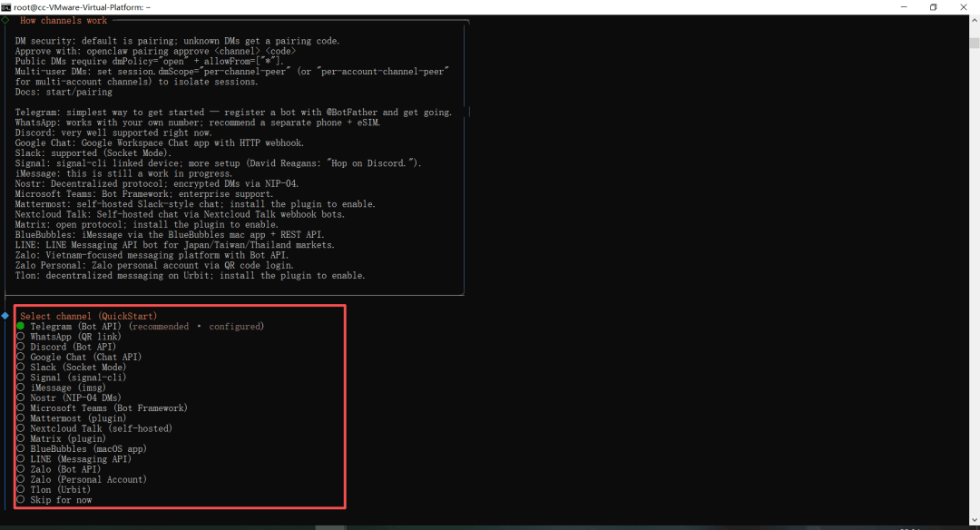The image size is (980, 530).
Task: Click the 'BlueBubbles: iMessage via the BlueBubbles' line
Action: [170, 235]
